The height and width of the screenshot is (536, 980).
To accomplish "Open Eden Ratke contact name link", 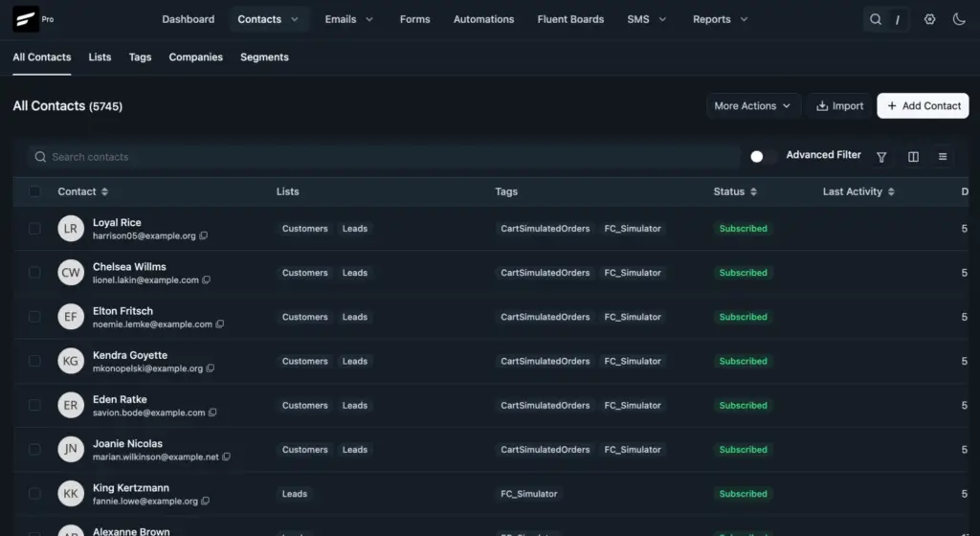I will 120,399.
